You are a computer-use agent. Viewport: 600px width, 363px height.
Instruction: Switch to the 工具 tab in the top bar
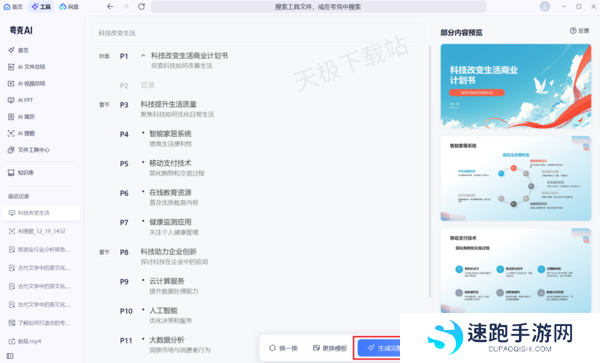point(41,7)
